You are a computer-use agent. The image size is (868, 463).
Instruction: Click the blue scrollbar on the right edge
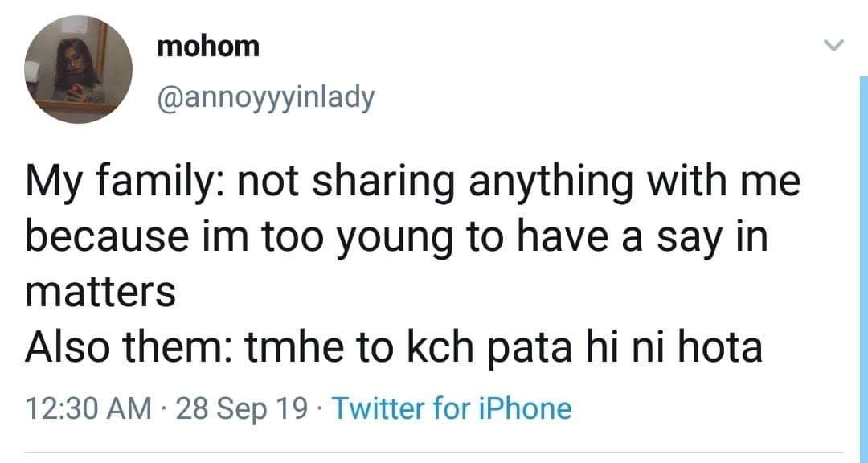click(x=863, y=241)
